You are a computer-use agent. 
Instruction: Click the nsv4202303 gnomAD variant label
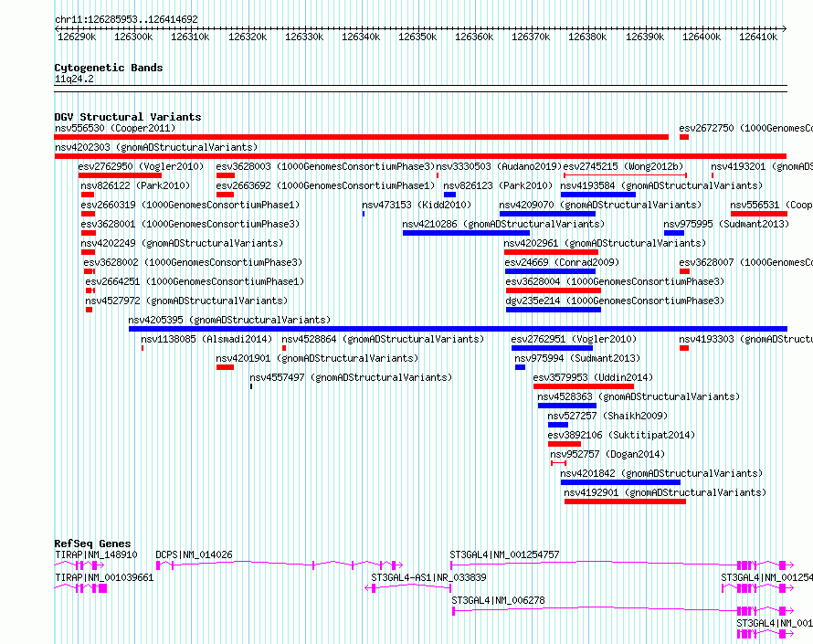coord(156,147)
